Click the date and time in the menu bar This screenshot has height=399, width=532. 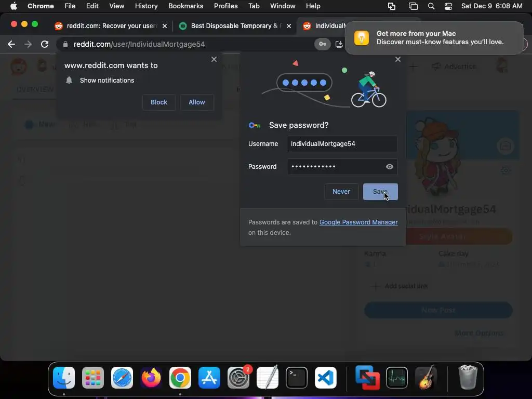click(491, 6)
